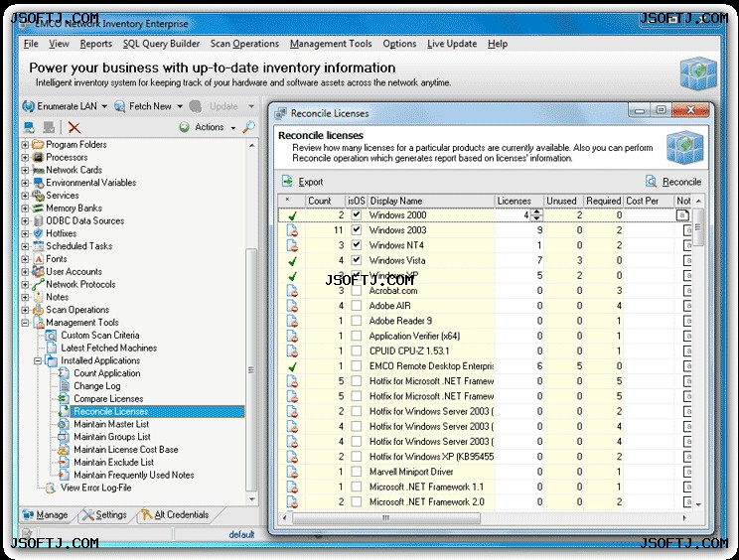The image size is (739, 560).
Task: Click the Reconcile button label
Action: pos(681,182)
